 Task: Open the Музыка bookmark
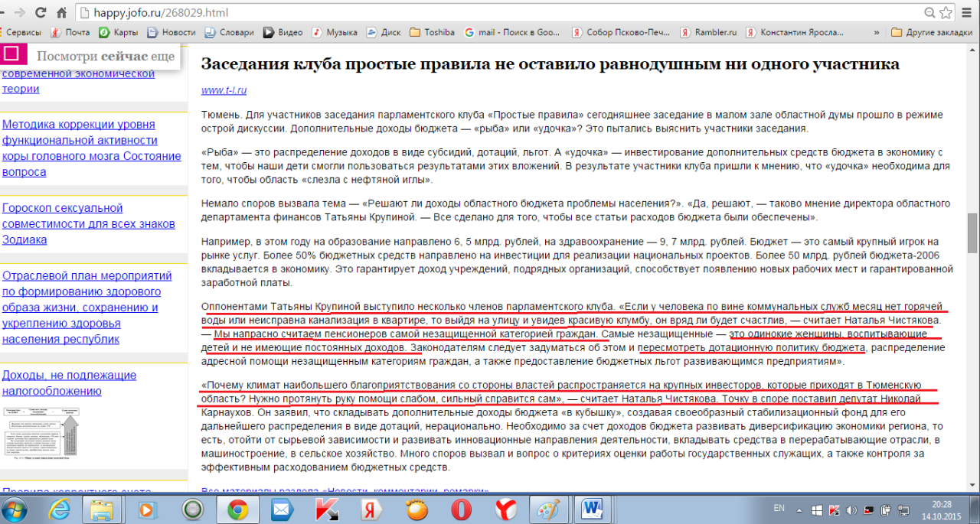pos(335,33)
